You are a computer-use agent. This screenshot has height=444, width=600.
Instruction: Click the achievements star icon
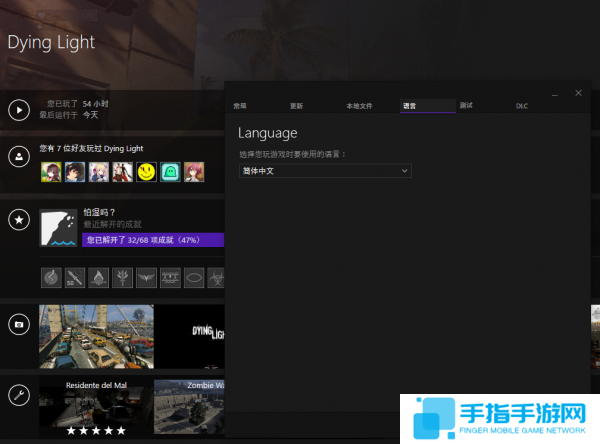click(x=18, y=219)
